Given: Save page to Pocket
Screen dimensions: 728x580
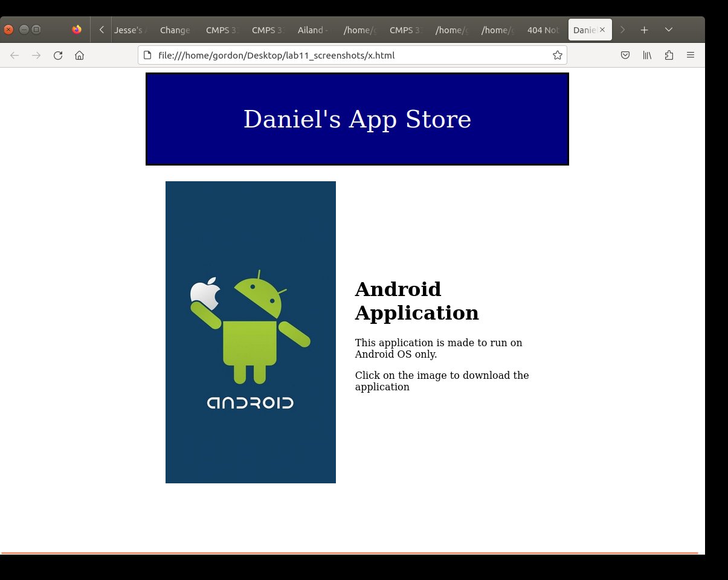Looking at the screenshot, I should pyautogui.click(x=625, y=56).
